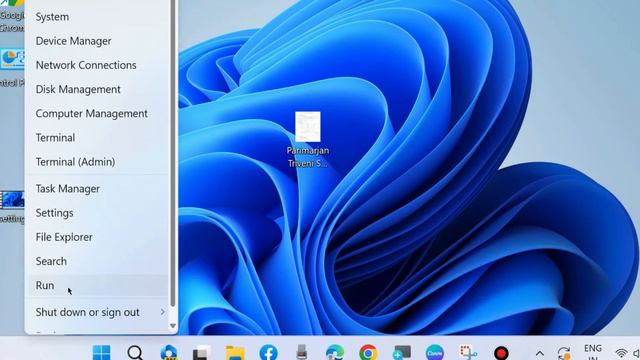Open Snipping Tool on the taskbar
Image resolution: width=640 pixels, height=360 pixels.
click(x=468, y=353)
